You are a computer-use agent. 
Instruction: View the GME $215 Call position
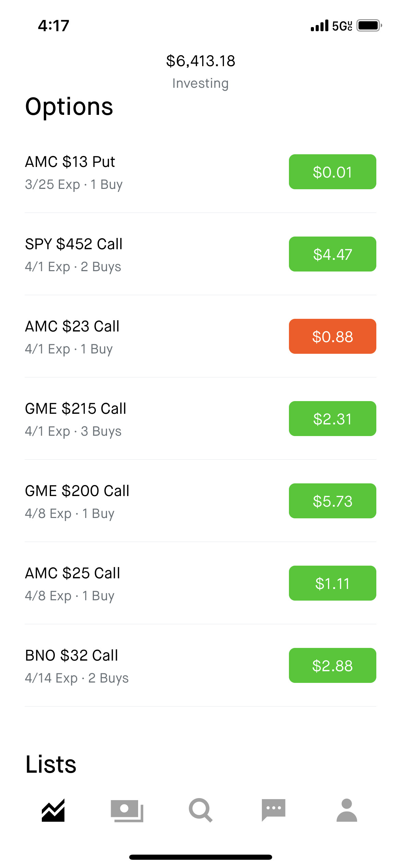(x=200, y=419)
